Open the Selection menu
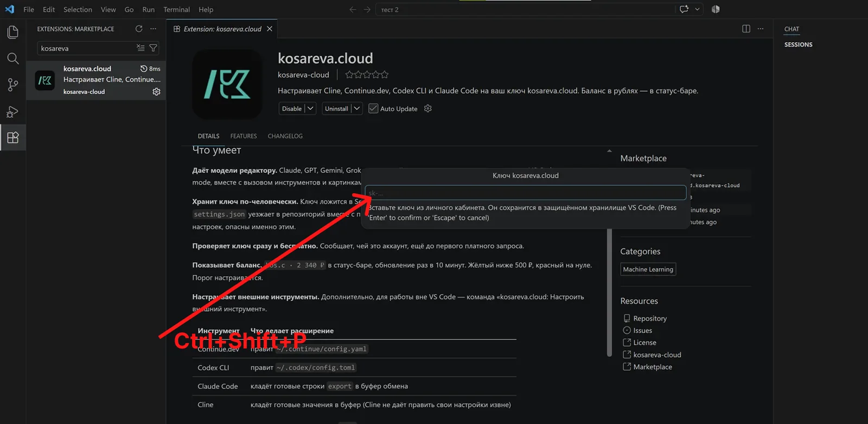 (78, 9)
